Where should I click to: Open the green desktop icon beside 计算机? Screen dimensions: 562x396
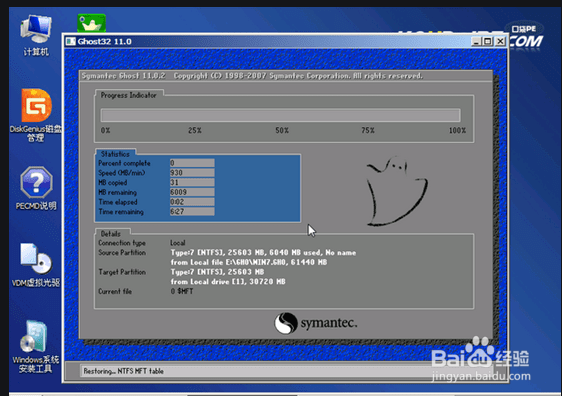point(91,23)
